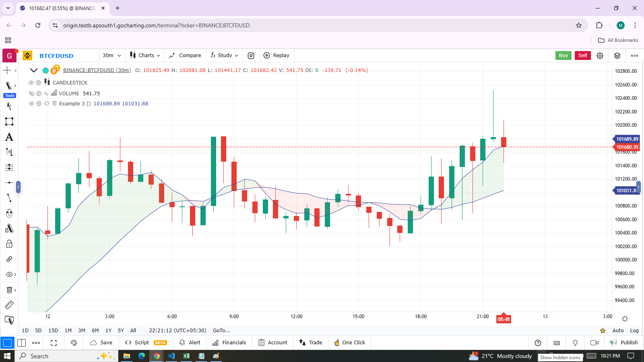
Task: Select the text annotation tool
Action: point(9,137)
